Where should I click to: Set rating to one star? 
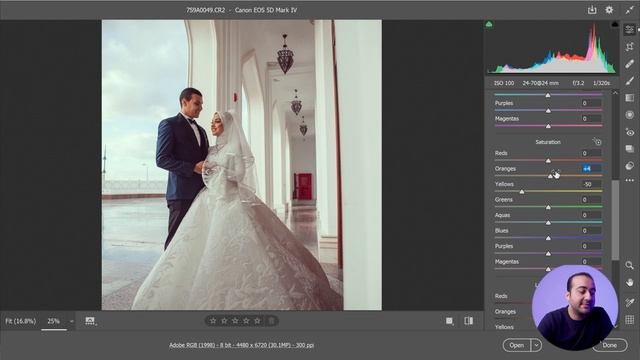213,321
